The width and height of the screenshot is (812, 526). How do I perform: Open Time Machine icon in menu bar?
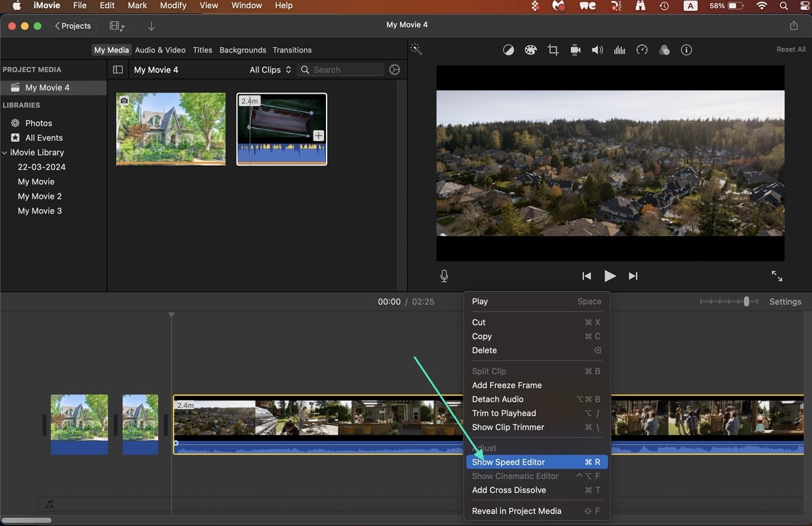tap(664, 6)
